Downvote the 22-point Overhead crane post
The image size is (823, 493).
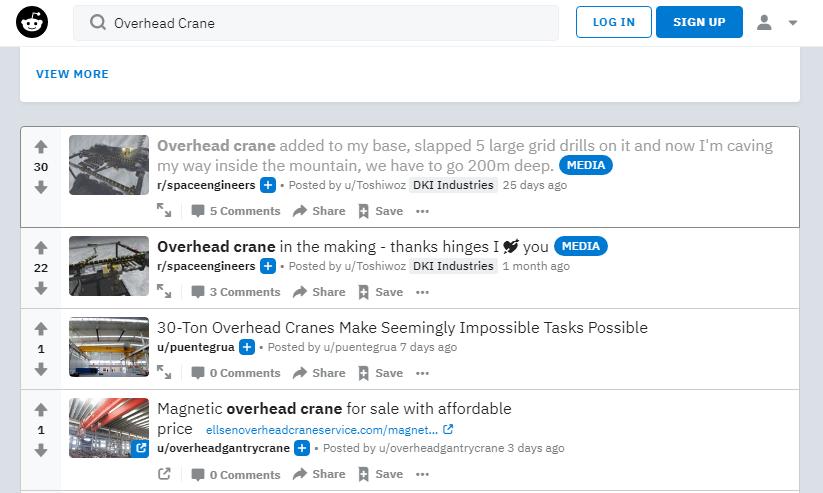(x=41, y=288)
